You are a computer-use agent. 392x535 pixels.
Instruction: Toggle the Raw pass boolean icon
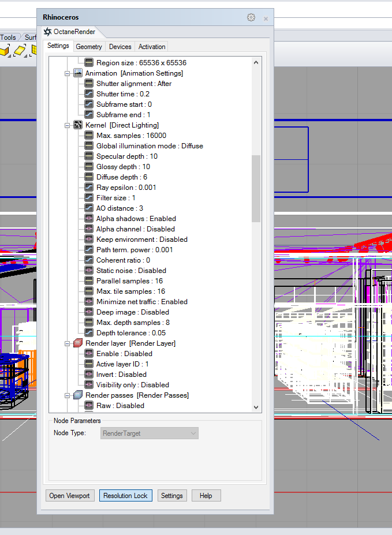(89, 405)
